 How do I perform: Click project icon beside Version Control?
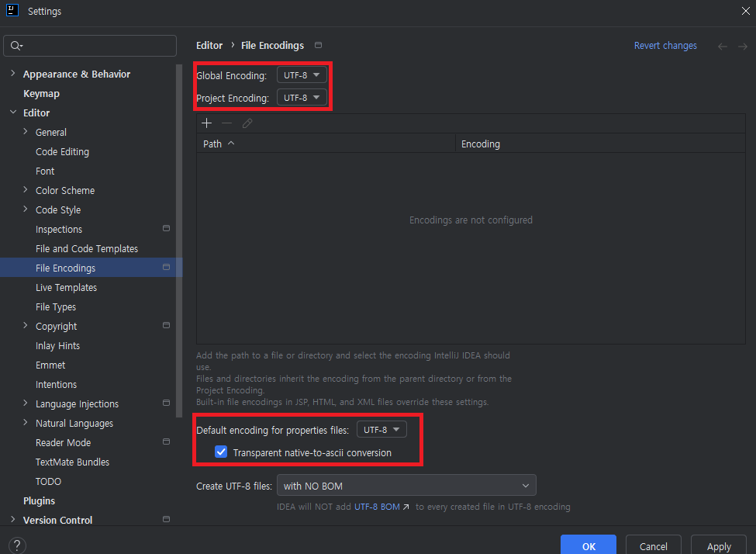[167, 519]
